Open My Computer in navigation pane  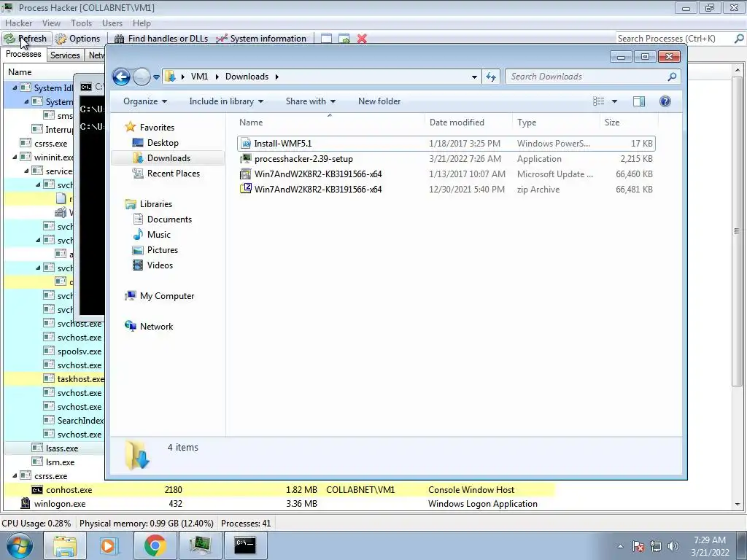(167, 296)
